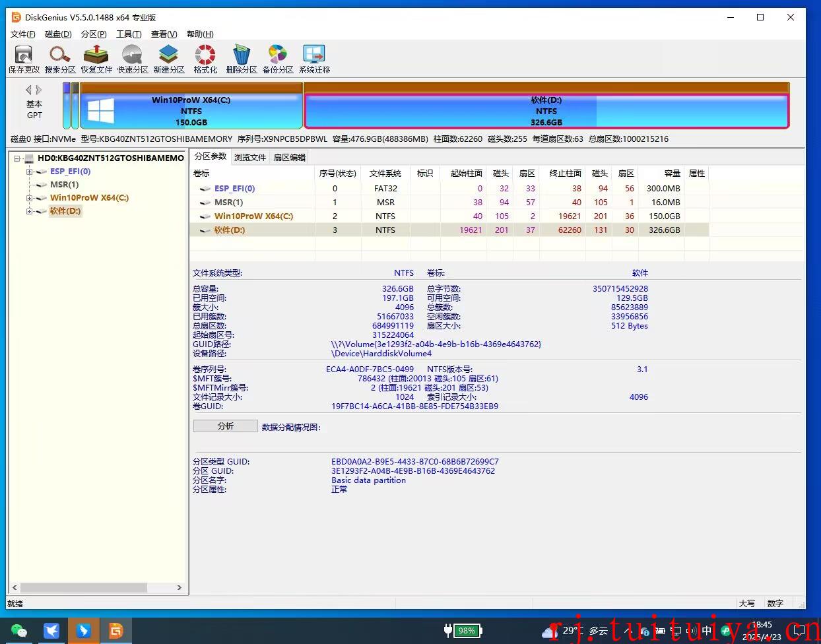This screenshot has width=821, height=644.
Task: Click the 属性 column header
Action: pyautogui.click(x=697, y=174)
